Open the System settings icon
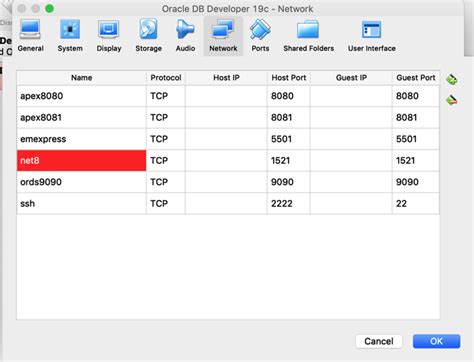The width and height of the screenshot is (474, 362). pos(70,36)
